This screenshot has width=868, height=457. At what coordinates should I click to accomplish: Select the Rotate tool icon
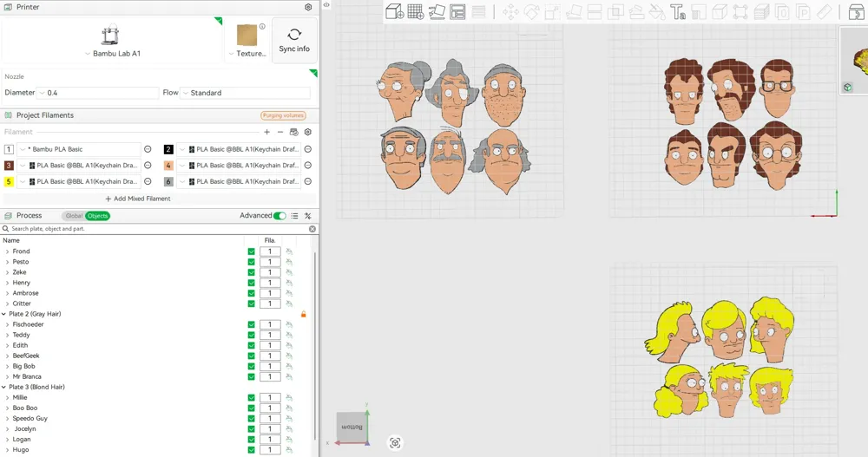click(x=531, y=11)
